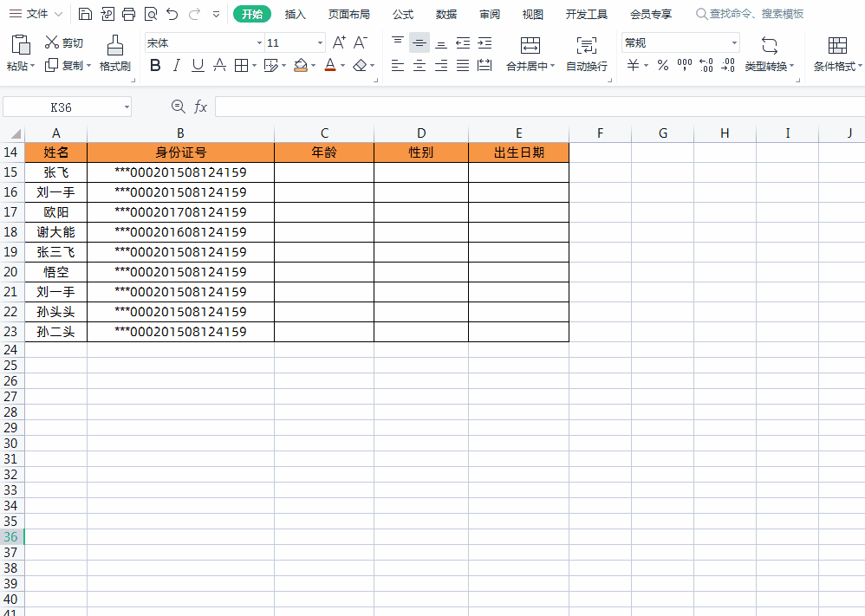Switch to the 插入 tab
The width and height of the screenshot is (865, 616).
click(296, 15)
